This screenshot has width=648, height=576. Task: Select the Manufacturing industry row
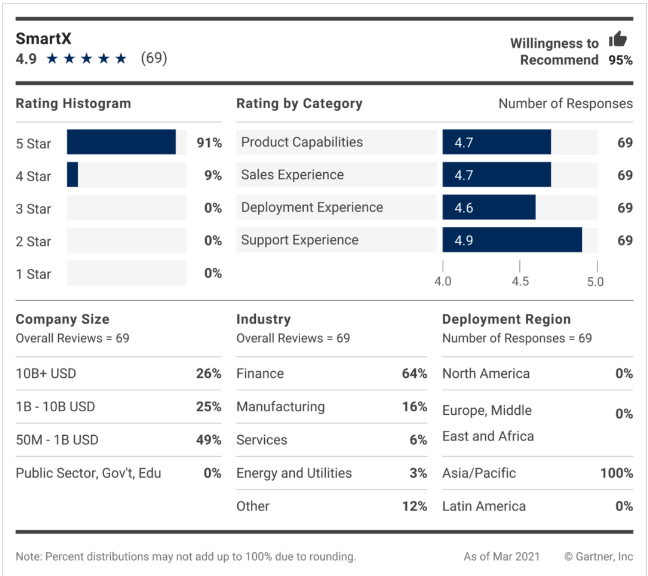point(331,407)
